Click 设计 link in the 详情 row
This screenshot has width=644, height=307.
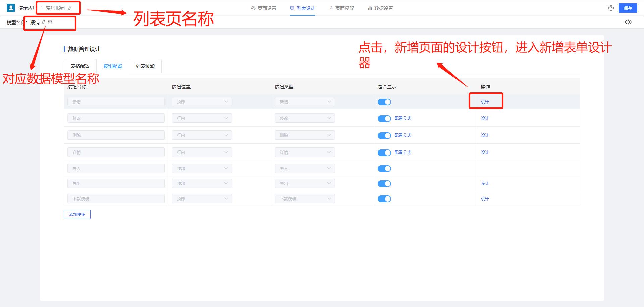tap(485, 152)
